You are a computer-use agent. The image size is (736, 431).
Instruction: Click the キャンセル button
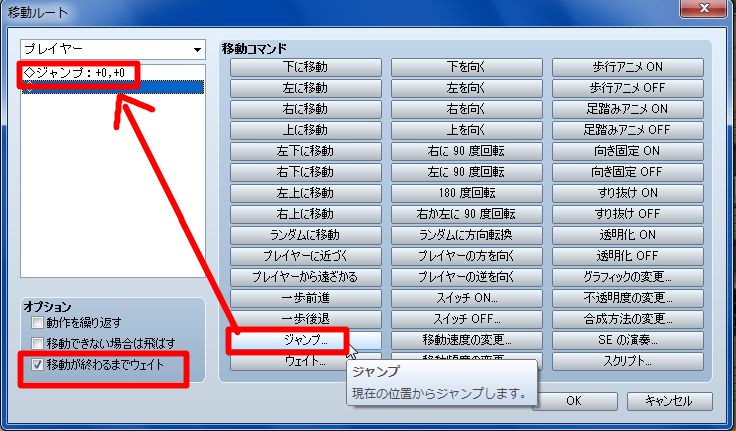[x=670, y=401]
